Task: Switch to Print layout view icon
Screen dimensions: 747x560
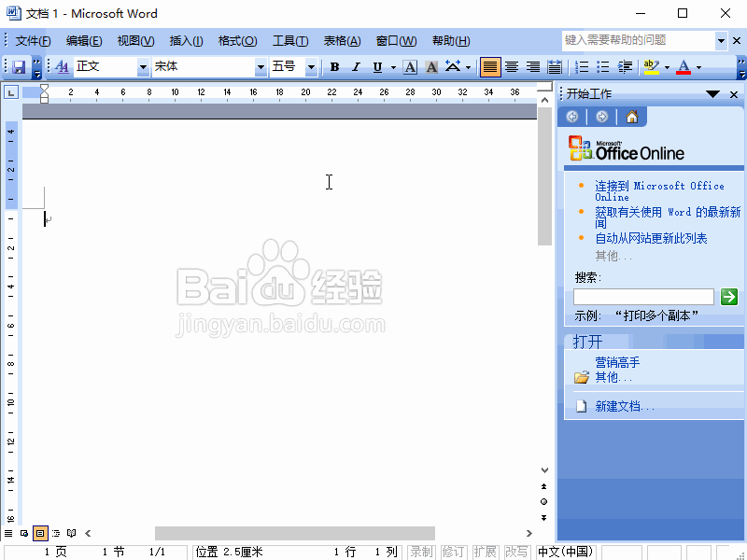Action: click(x=40, y=533)
